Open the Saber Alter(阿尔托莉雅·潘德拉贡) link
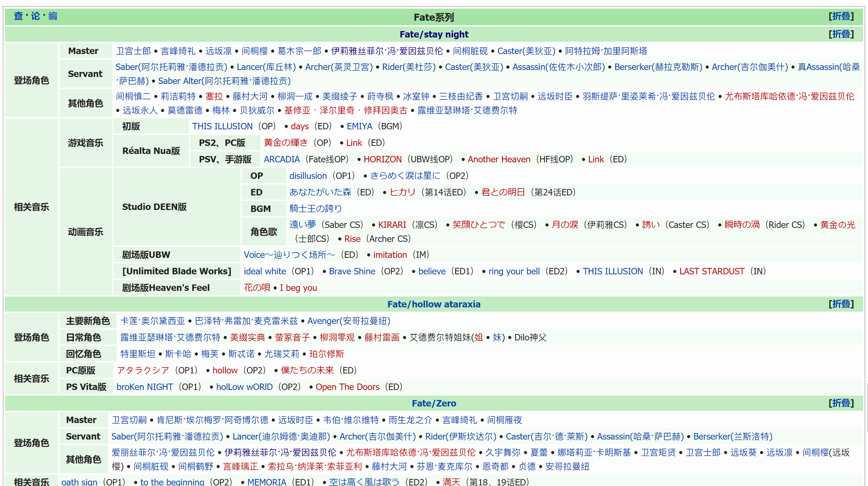The image size is (868, 486). pyautogui.click(x=224, y=81)
